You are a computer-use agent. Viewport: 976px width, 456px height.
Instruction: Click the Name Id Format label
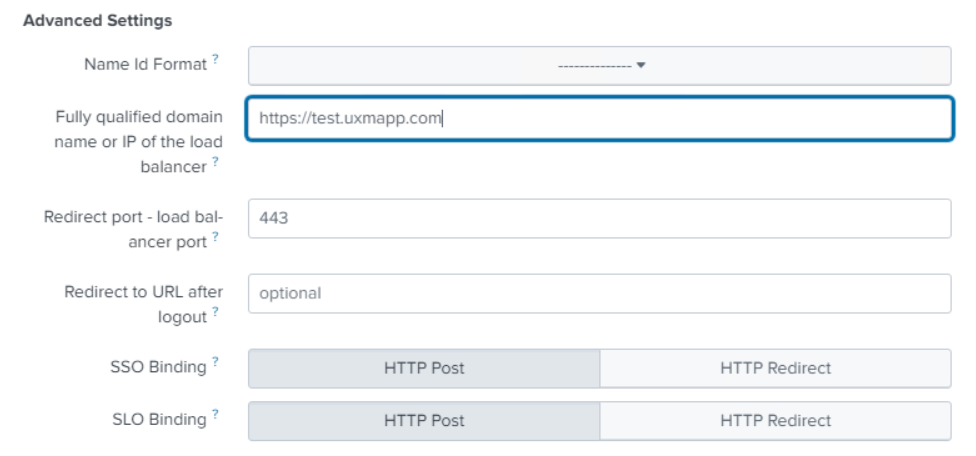point(145,65)
